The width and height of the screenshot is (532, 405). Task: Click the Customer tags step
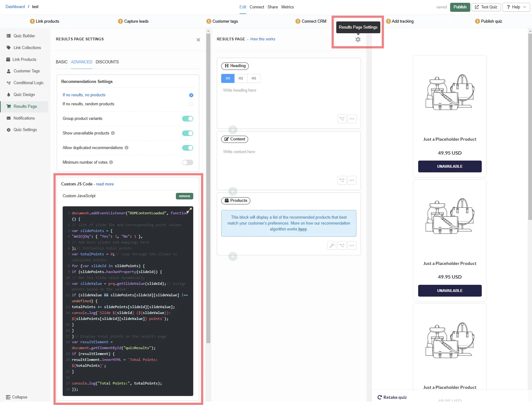click(x=222, y=21)
